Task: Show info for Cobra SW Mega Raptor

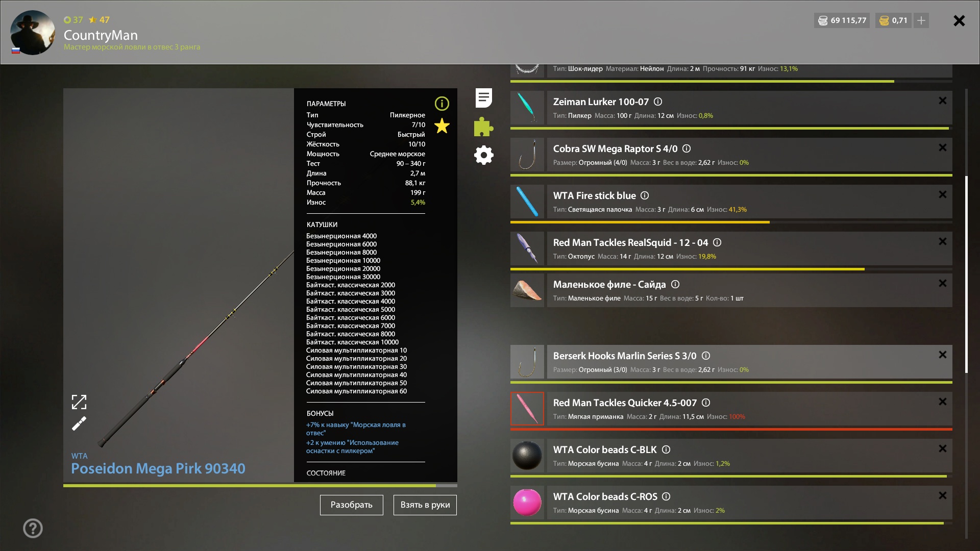Action: click(687, 148)
